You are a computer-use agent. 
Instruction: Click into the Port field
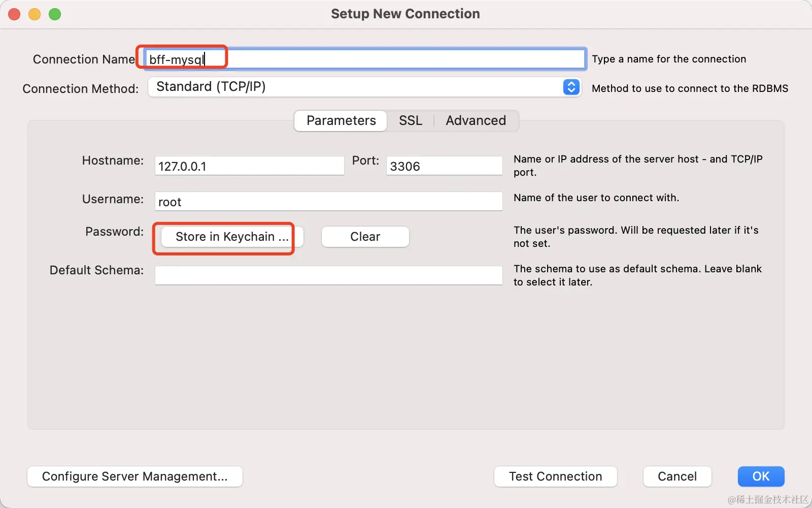pyautogui.click(x=444, y=166)
